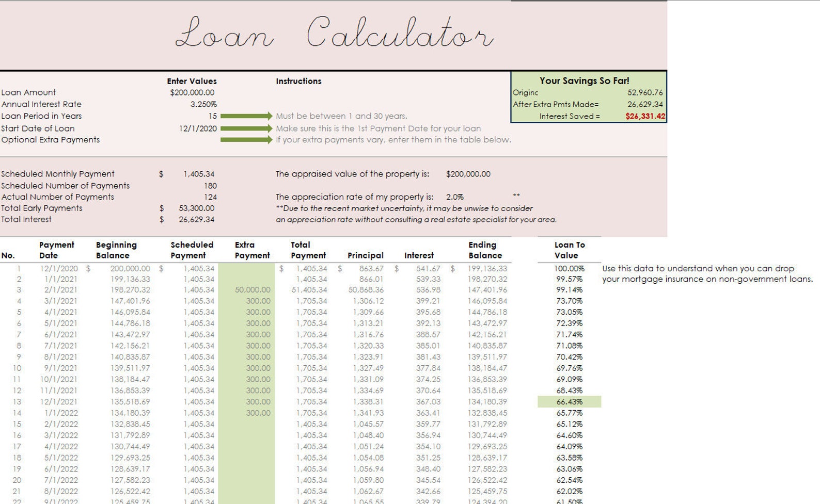820x504 pixels.
Task: Click the note about dropping mortgage insurance
Action: [707, 274]
